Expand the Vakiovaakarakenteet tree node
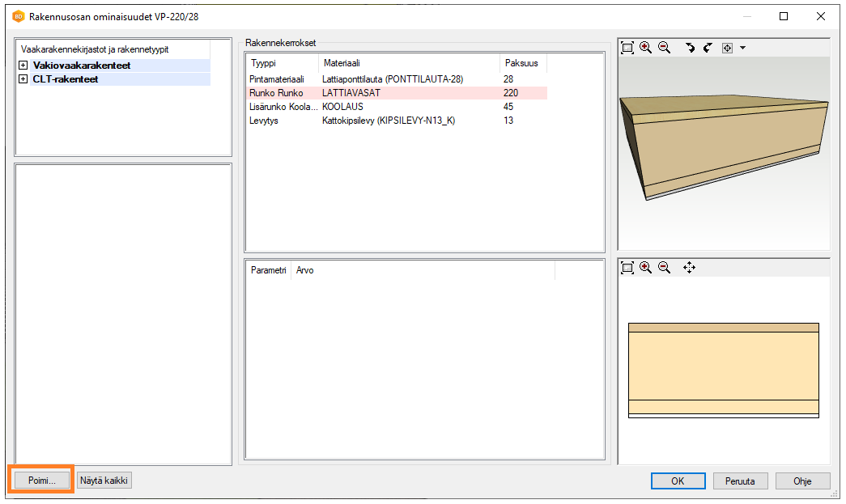Viewport: 846px width, 504px height. pos(23,66)
